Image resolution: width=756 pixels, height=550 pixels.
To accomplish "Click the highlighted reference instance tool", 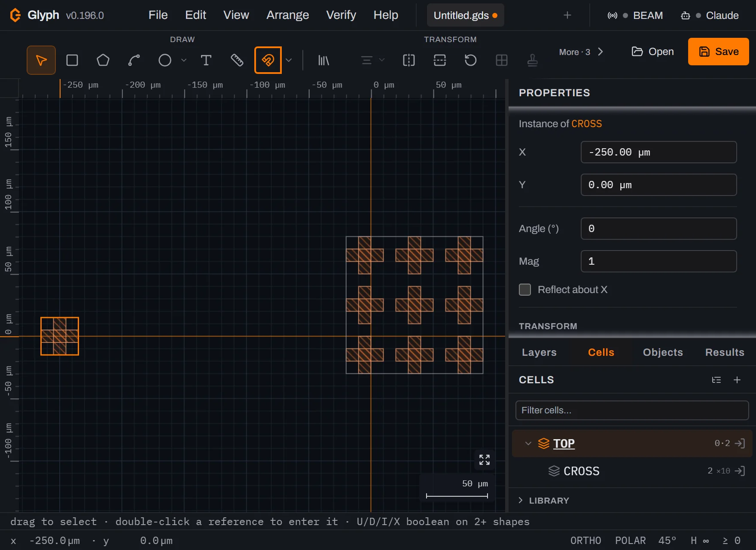I will point(268,60).
